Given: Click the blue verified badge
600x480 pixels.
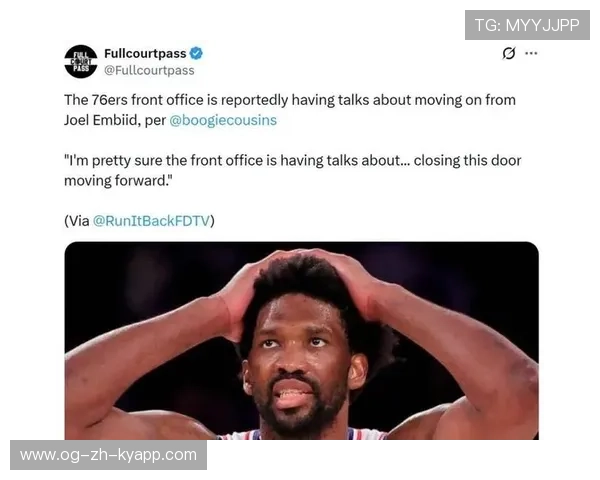Looking at the screenshot, I should pos(196,53).
